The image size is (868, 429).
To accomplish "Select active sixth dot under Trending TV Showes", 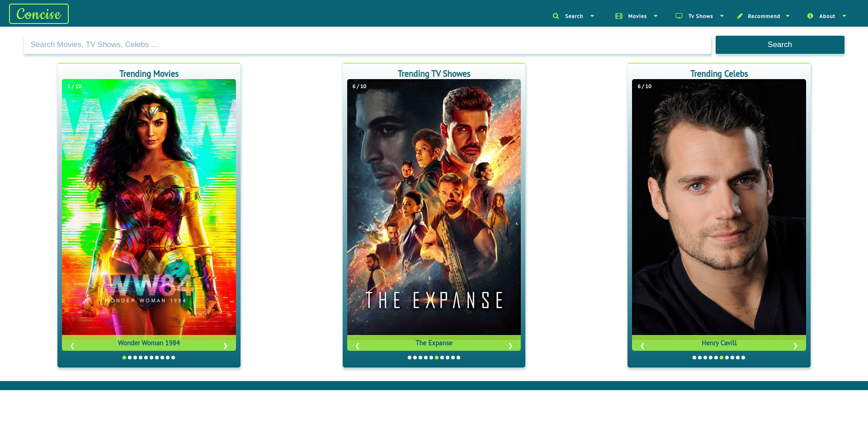I will coord(437,358).
